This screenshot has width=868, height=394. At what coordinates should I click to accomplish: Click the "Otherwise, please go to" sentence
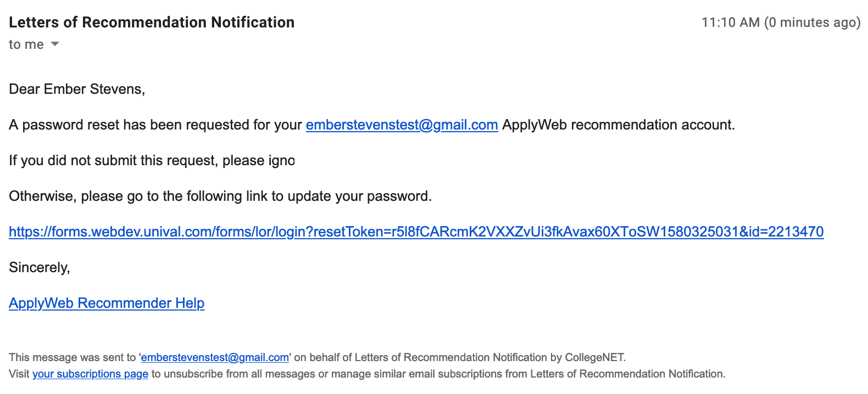220,196
